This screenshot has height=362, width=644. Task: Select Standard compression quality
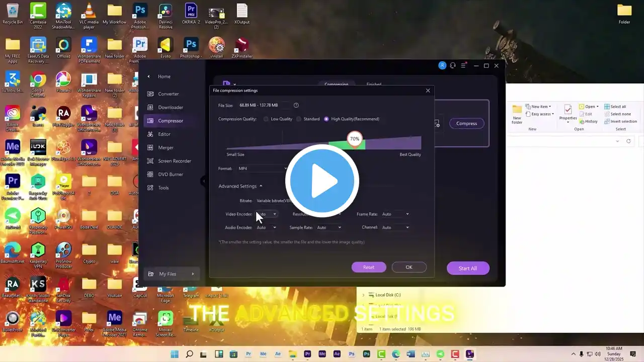pos(308,119)
